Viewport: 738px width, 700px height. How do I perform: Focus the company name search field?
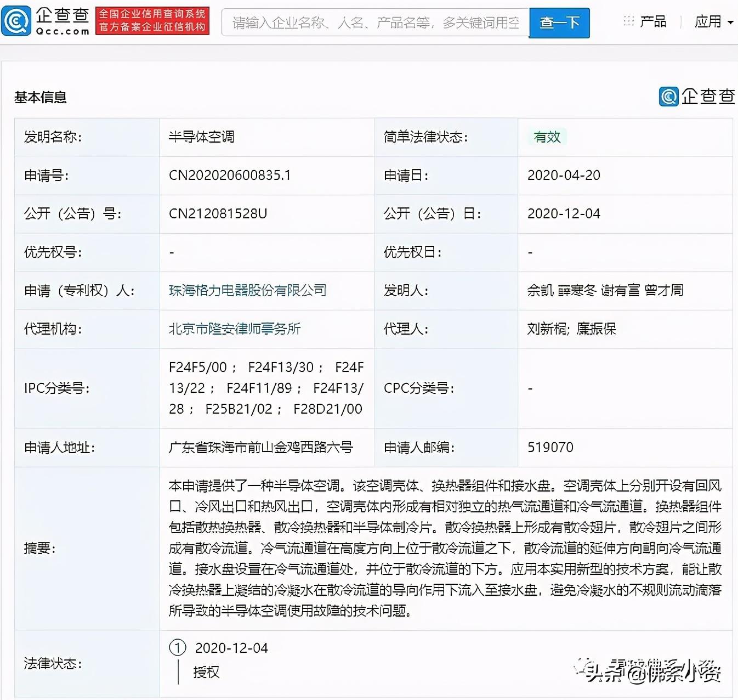(376, 22)
